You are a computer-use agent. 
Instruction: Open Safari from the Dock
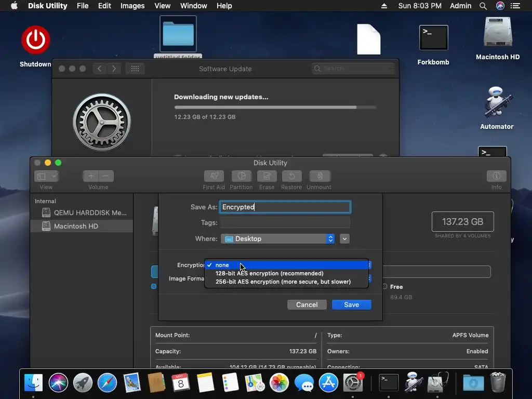[x=107, y=383]
